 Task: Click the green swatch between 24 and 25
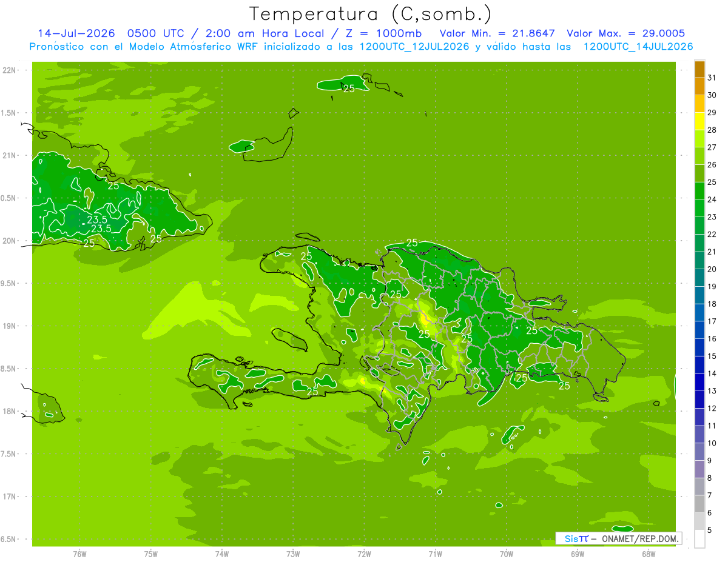pos(699,190)
